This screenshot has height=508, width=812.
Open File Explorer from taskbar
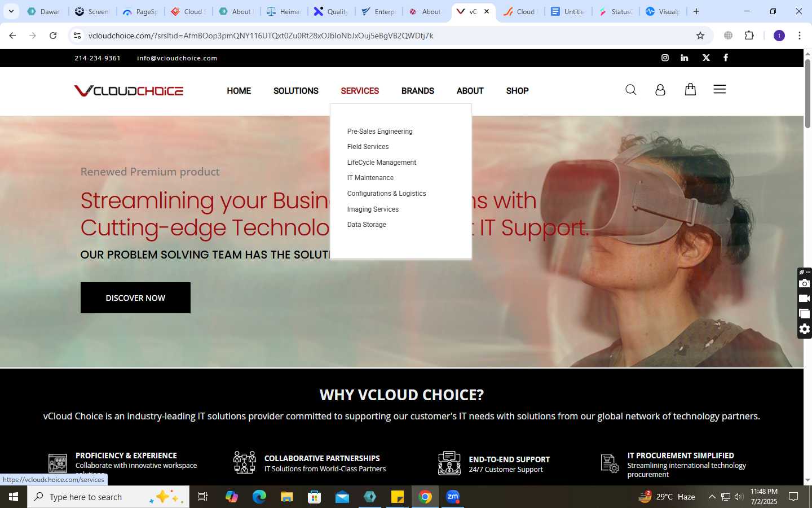point(287,497)
